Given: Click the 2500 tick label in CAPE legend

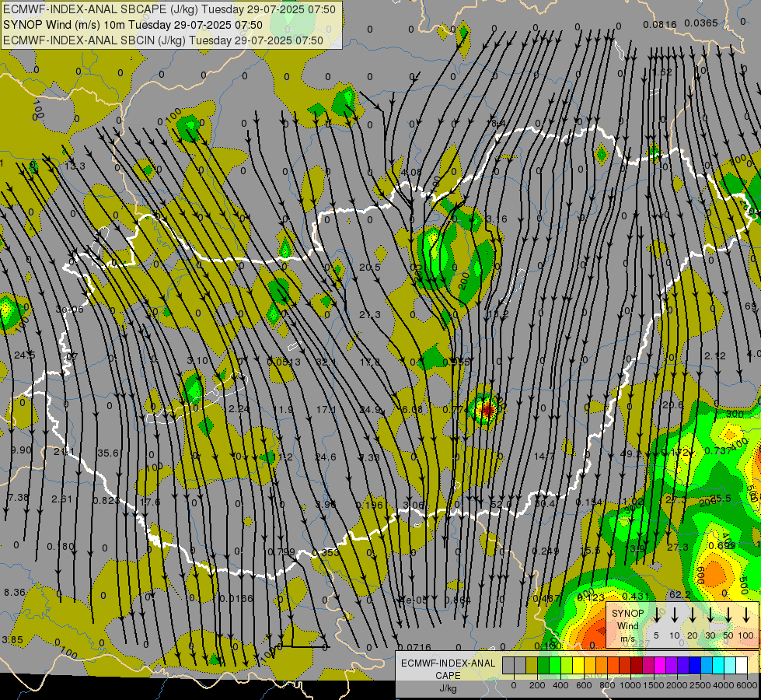Looking at the screenshot, I should click(700, 685).
